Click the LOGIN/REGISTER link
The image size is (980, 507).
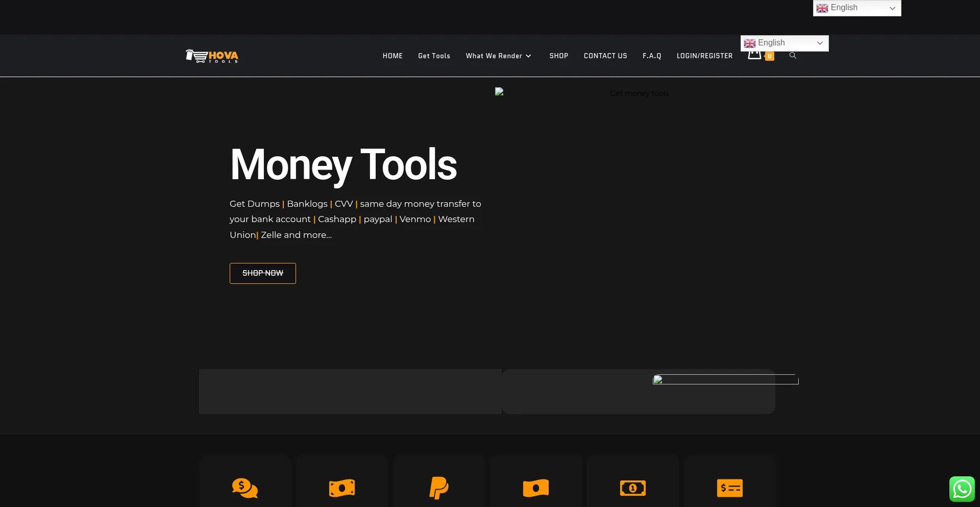(x=704, y=56)
